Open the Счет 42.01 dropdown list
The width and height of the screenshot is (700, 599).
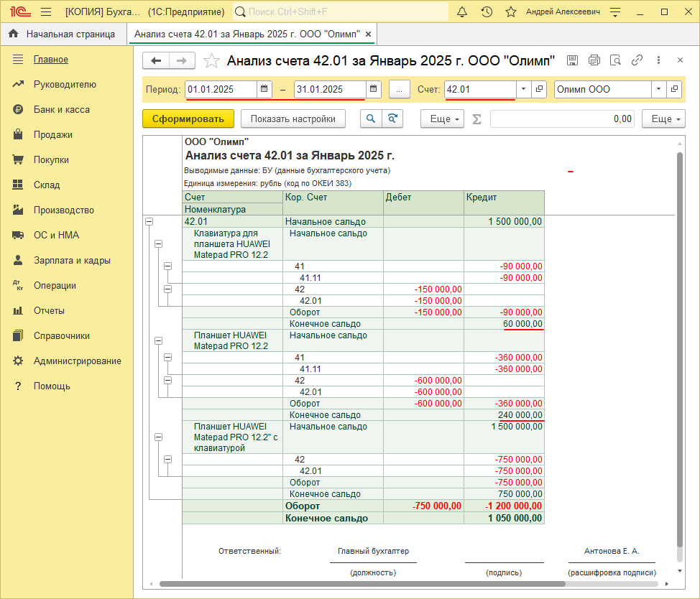[523, 89]
